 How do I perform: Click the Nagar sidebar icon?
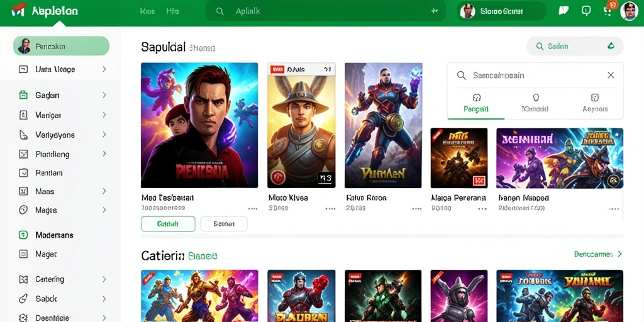pos(23,254)
